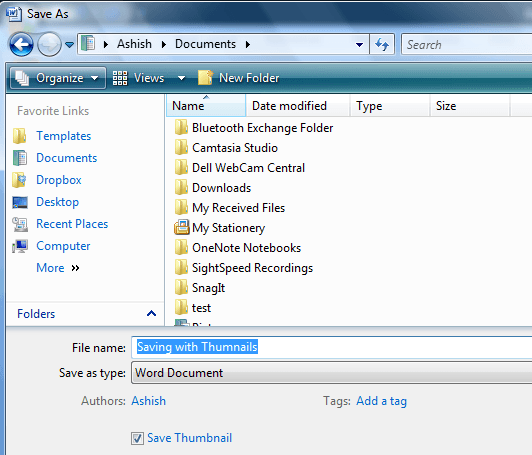532x455 pixels.
Task: Create a New Folder
Action: click(x=239, y=78)
